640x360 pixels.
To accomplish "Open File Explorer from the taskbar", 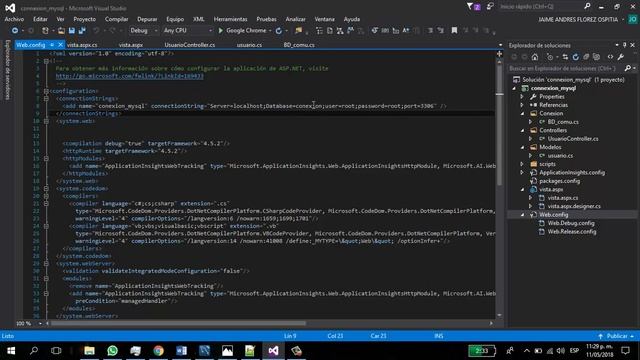I will [x=89, y=351].
